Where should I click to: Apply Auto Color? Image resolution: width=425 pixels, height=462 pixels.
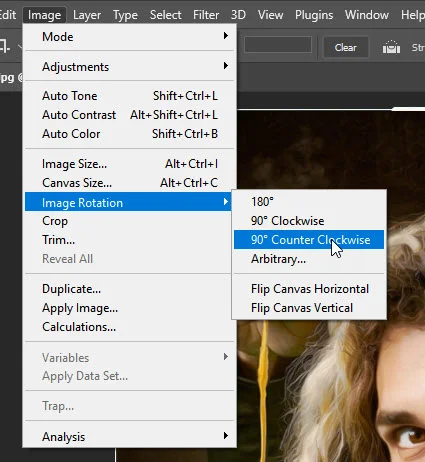(129, 134)
